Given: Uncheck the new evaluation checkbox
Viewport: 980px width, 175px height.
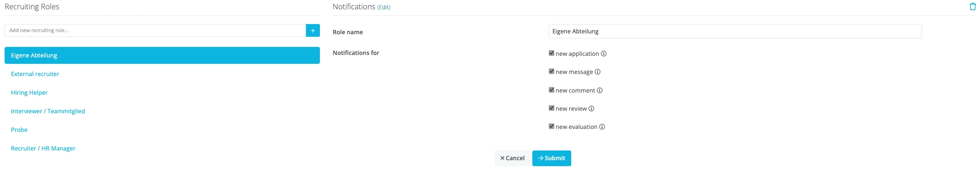Looking at the screenshot, I should tap(551, 126).
